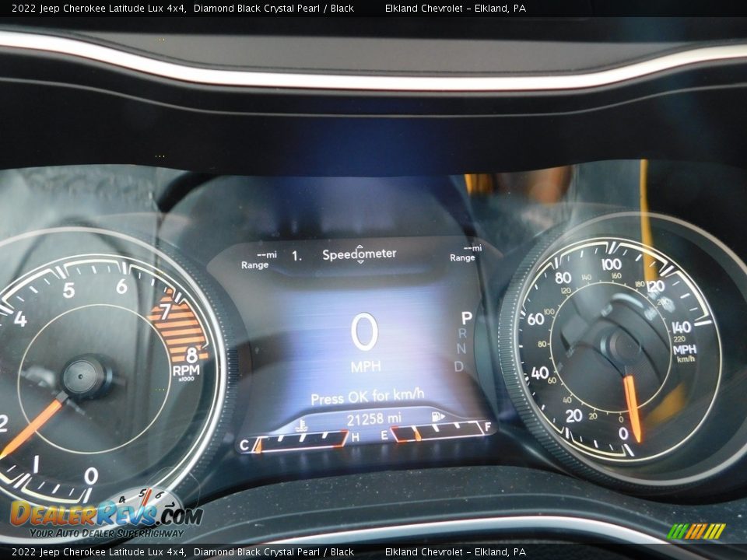747x560 pixels.
Task: Click the 'F' full fuel marker
Action: click(488, 427)
